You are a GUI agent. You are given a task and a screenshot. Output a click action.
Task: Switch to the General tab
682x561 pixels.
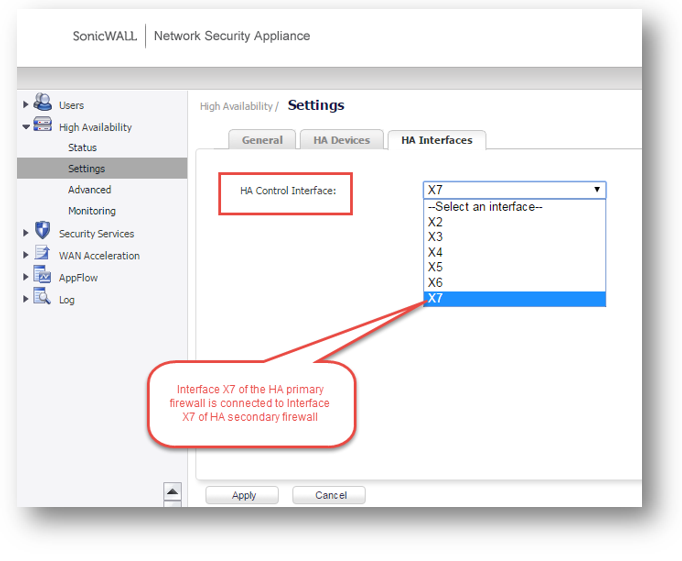coord(262,140)
